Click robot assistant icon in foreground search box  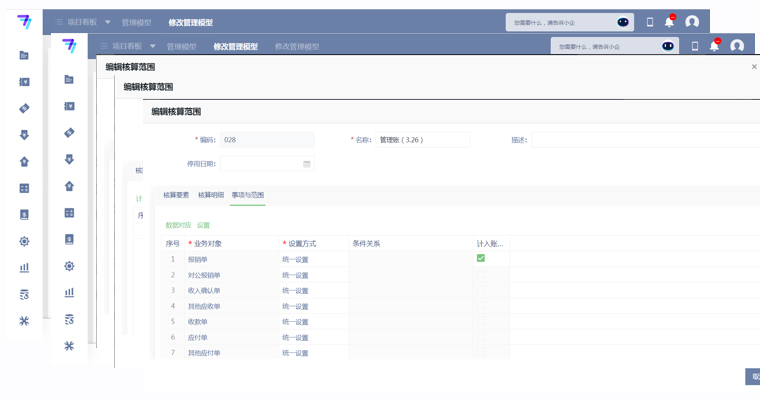tap(668, 46)
